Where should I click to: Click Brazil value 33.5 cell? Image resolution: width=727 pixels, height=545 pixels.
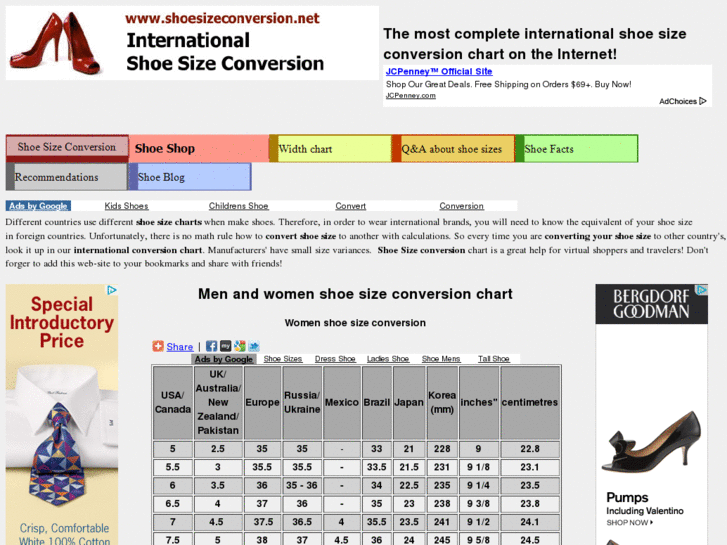[376, 467]
